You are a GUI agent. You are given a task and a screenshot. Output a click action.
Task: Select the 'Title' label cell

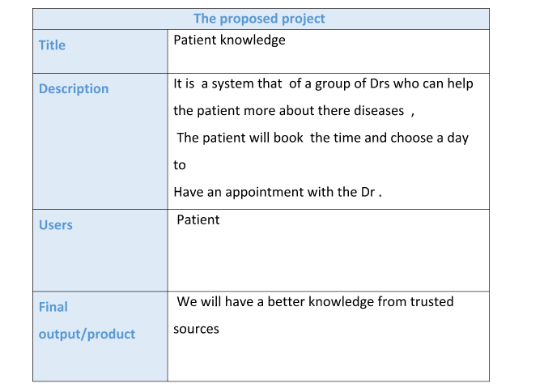click(100, 51)
